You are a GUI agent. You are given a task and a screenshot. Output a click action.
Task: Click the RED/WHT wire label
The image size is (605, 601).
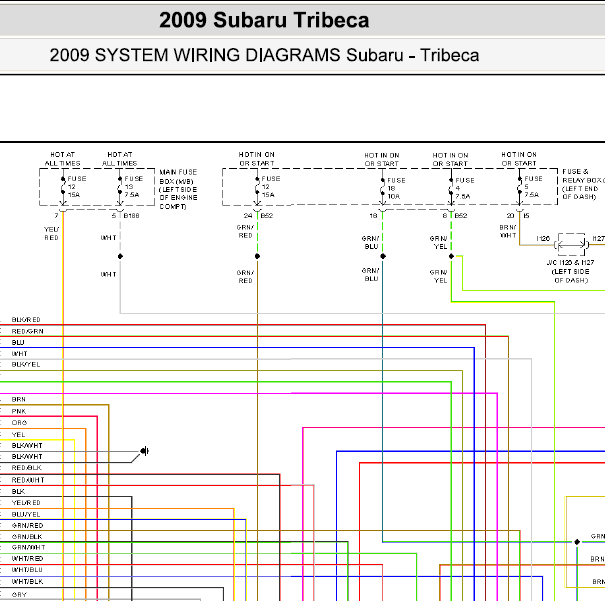click(x=28, y=480)
